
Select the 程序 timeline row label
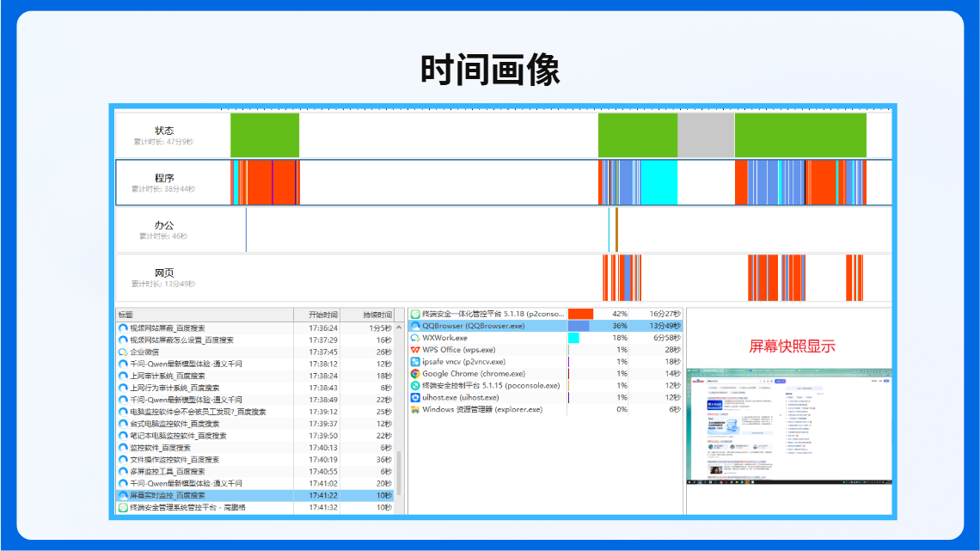[164, 178]
